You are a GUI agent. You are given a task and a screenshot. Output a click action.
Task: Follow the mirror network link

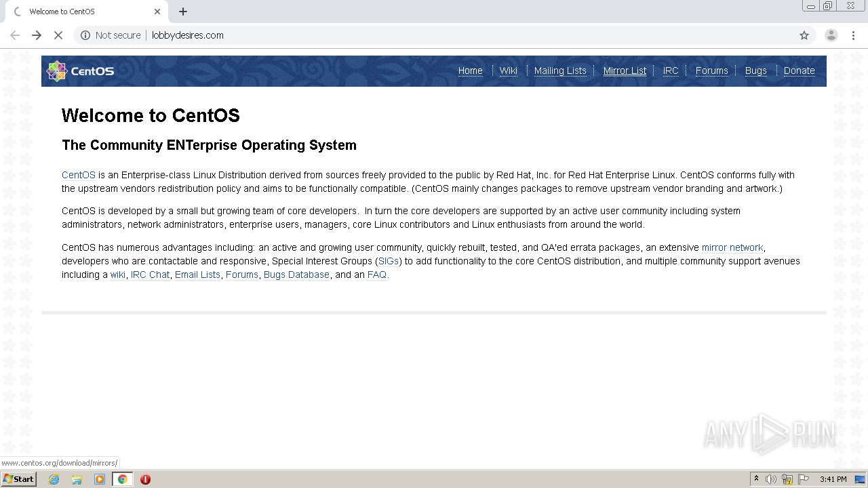tap(732, 247)
